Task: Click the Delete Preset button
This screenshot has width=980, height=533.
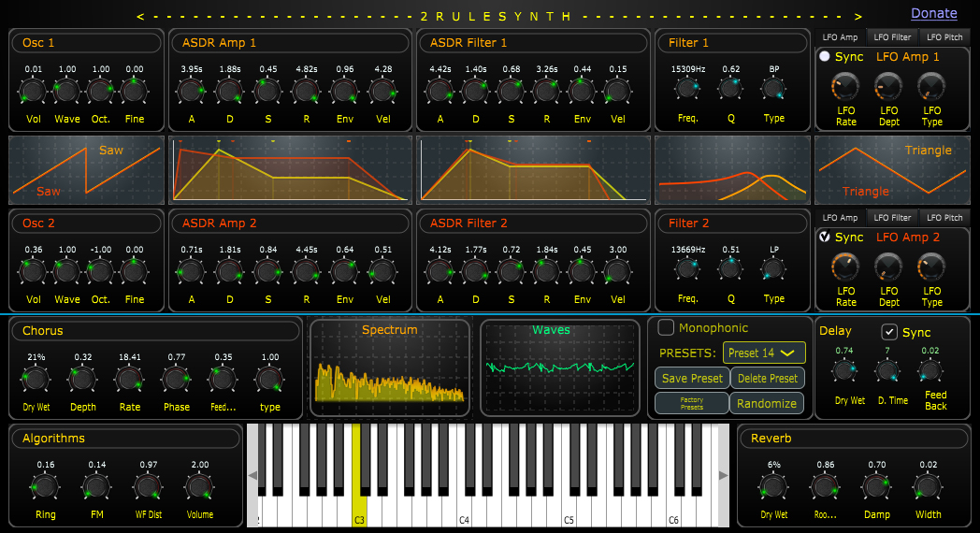Action: [768, 378]
